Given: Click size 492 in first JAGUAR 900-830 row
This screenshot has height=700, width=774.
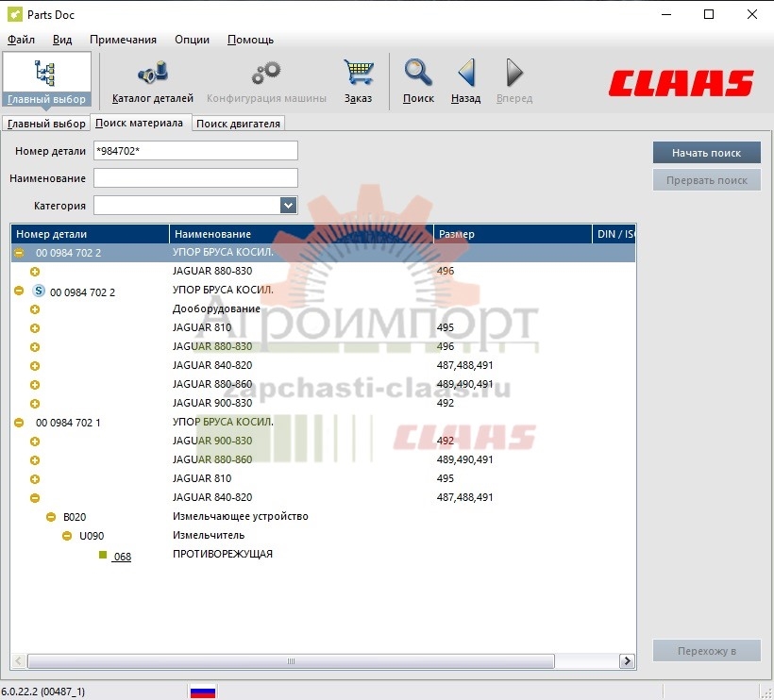Looking at the screenshot, I should pos(445,403).
